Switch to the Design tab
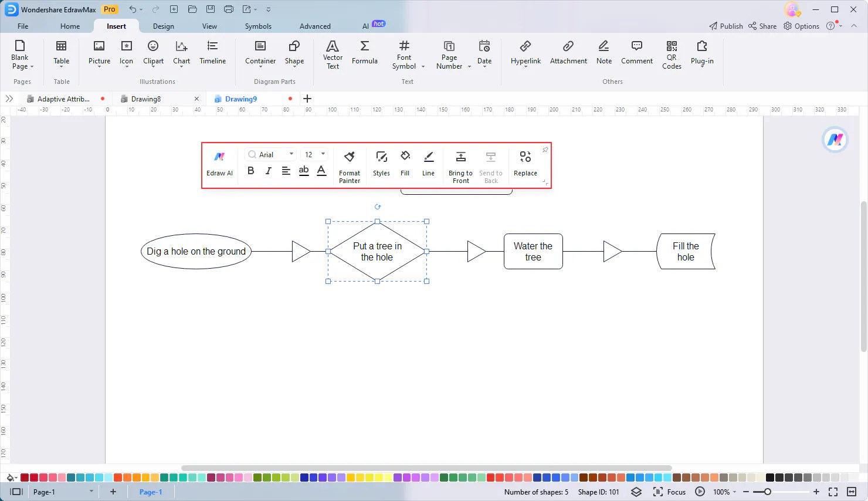Screen dimensions: 868x501 click(x=163, y=26)
